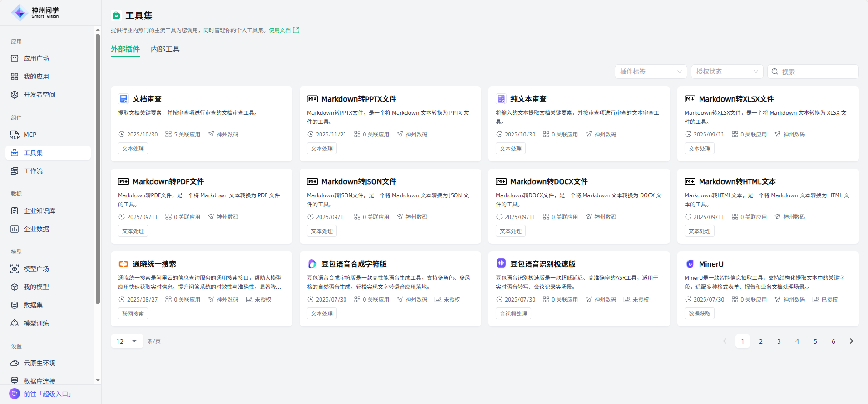Click the MinerU plugin icon
The width and height of the screenshot is (868, 404).
[x=690, y=264]
